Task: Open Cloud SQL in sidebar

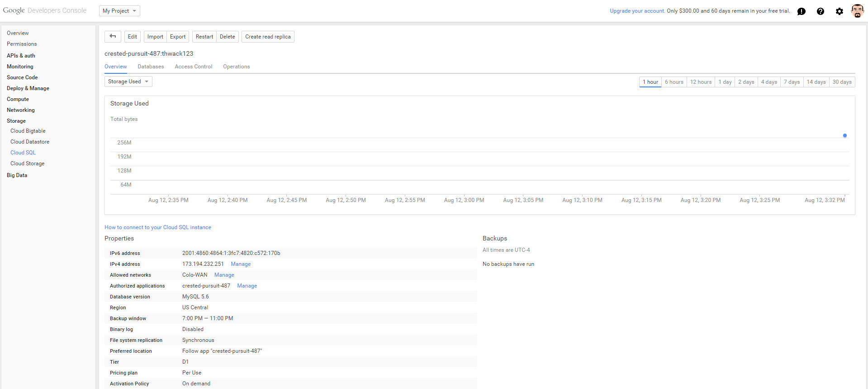Action: point(23,153)
